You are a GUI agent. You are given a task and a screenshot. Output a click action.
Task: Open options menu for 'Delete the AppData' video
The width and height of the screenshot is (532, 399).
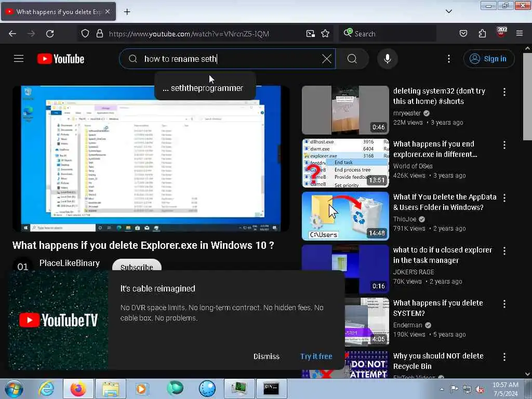click(504, 197)
